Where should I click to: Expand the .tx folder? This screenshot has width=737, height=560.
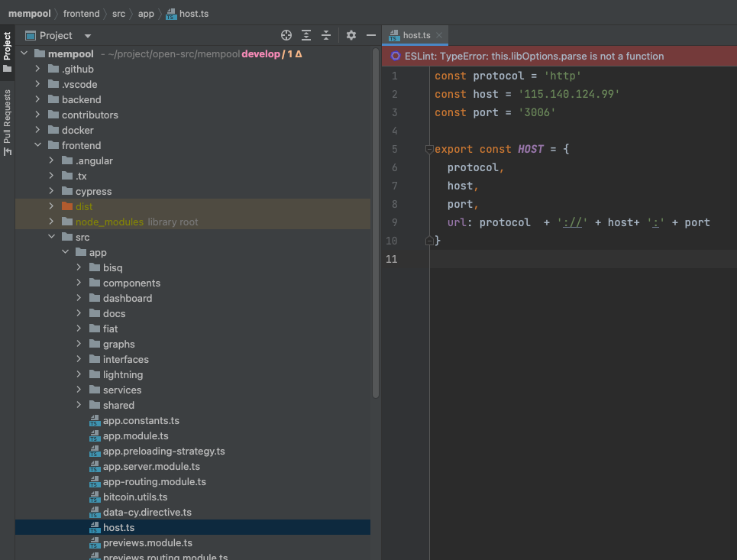(x=51, y=176)
